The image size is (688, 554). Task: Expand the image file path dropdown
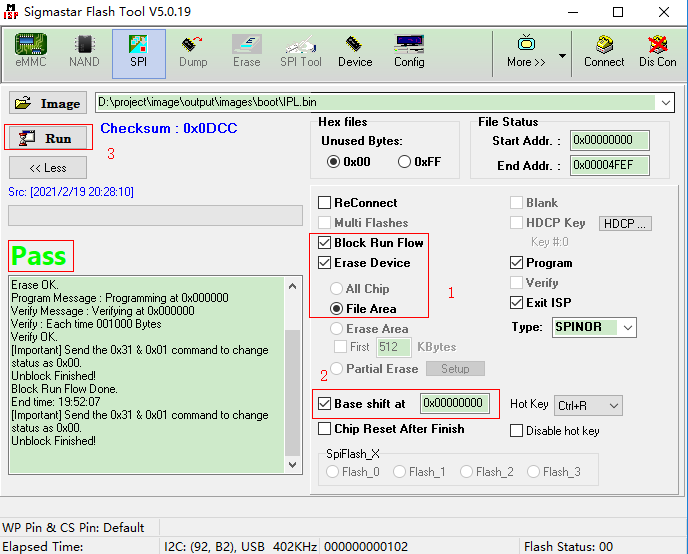point(666,103)
